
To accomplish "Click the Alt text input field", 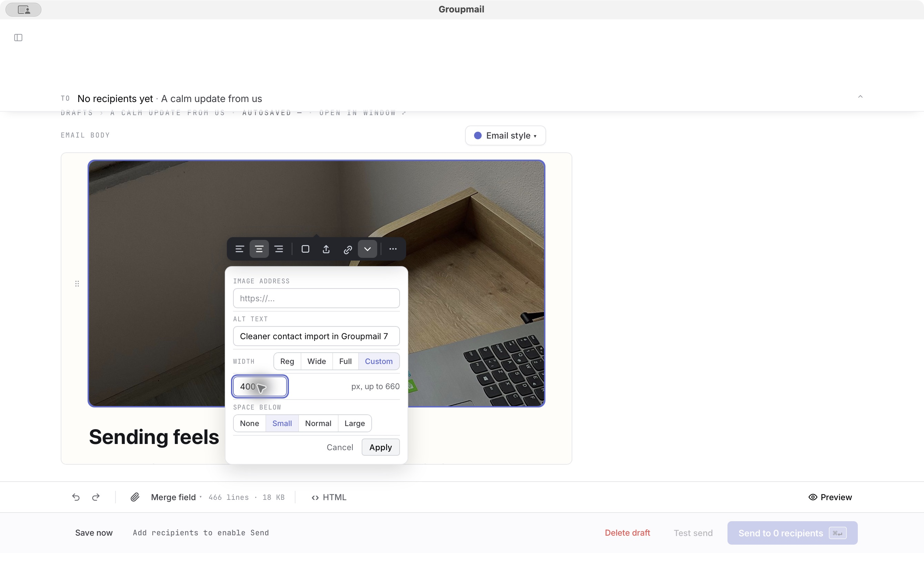I will point(316,336).
